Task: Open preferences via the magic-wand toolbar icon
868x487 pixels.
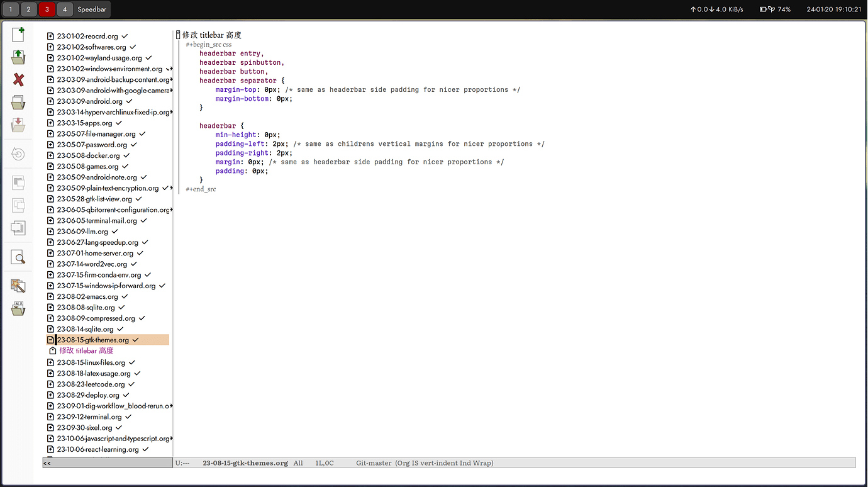Action: click(18, 285)
